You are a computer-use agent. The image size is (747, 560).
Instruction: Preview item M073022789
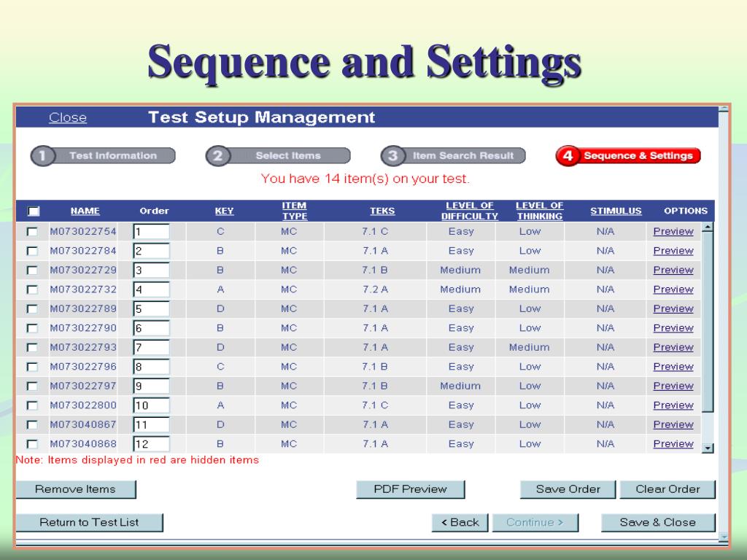click(x=673, y=308)
